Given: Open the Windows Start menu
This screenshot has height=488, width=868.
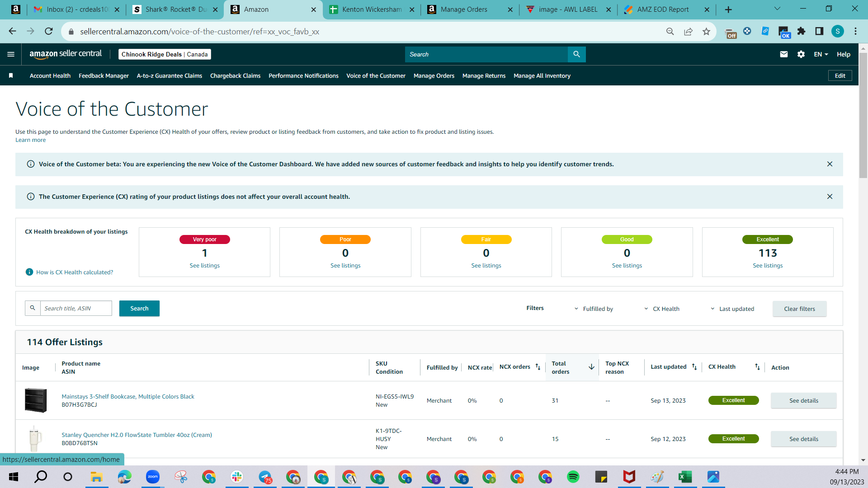Looking at the screenshot, I should click(x=14, y=477).
